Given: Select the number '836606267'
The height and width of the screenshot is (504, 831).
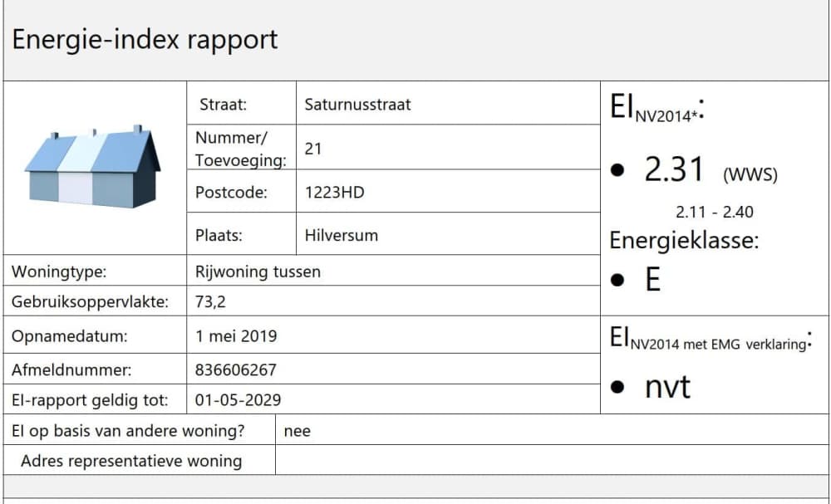Looking at the screenshot, I should click(x=236, y=369).
